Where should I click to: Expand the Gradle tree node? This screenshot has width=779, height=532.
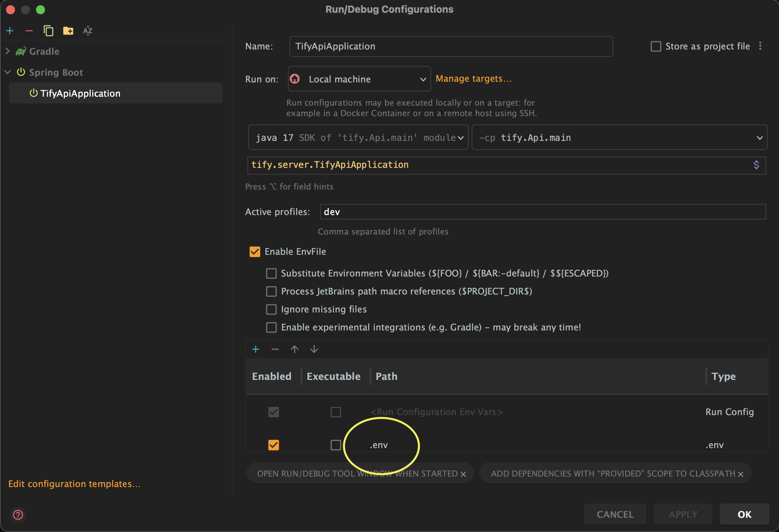click(7, 51)
